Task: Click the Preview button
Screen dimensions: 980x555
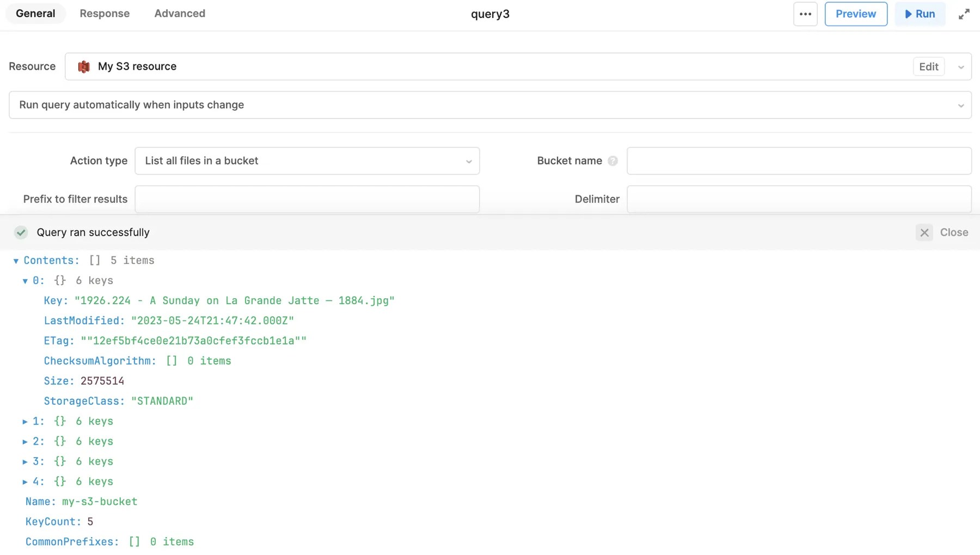Action: click(x=855, y=14)
